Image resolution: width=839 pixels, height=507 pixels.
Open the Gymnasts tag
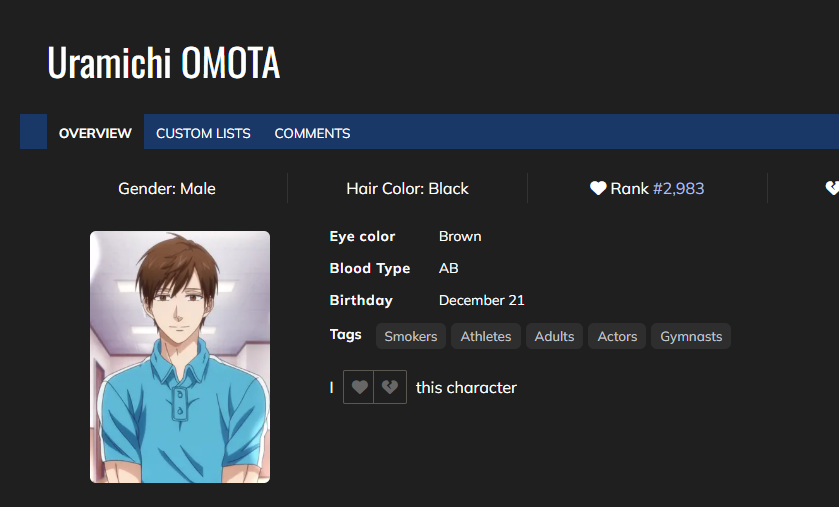tap(691, 336)
